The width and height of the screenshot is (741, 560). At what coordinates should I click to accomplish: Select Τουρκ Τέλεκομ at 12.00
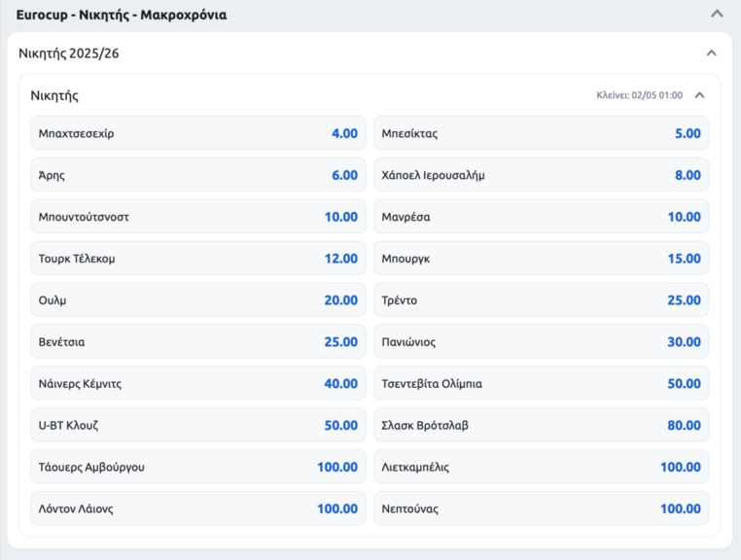pos(197,259)
